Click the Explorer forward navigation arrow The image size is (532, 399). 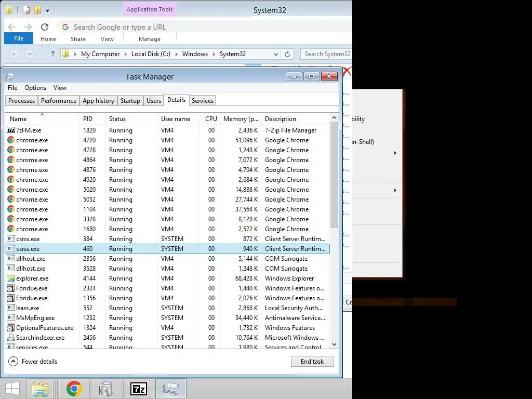tap(29, 54)
